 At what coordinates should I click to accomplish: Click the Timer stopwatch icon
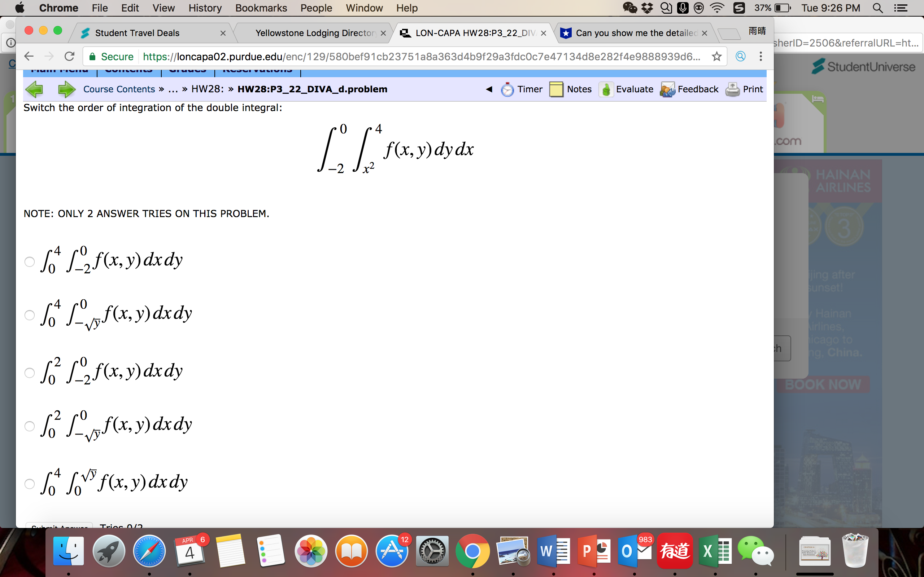[x=507, y=89]
